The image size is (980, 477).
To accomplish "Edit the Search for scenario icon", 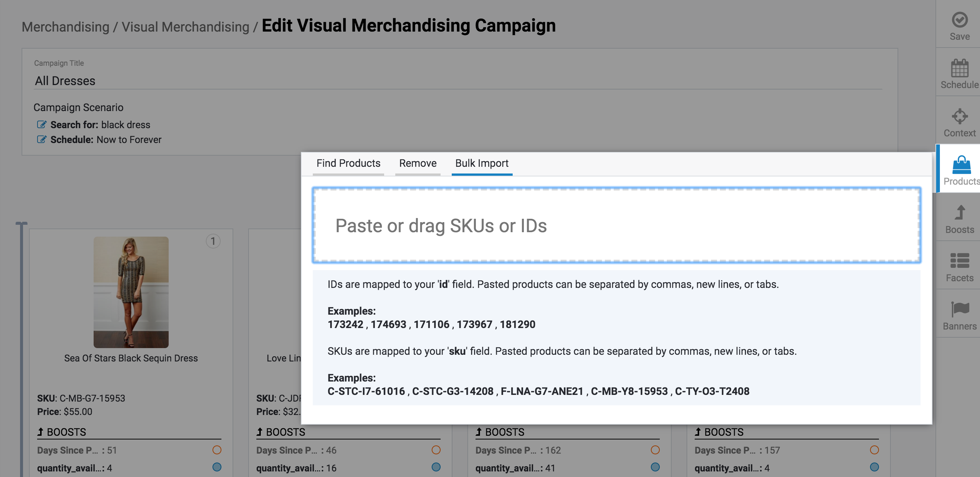I will (42, 125).
